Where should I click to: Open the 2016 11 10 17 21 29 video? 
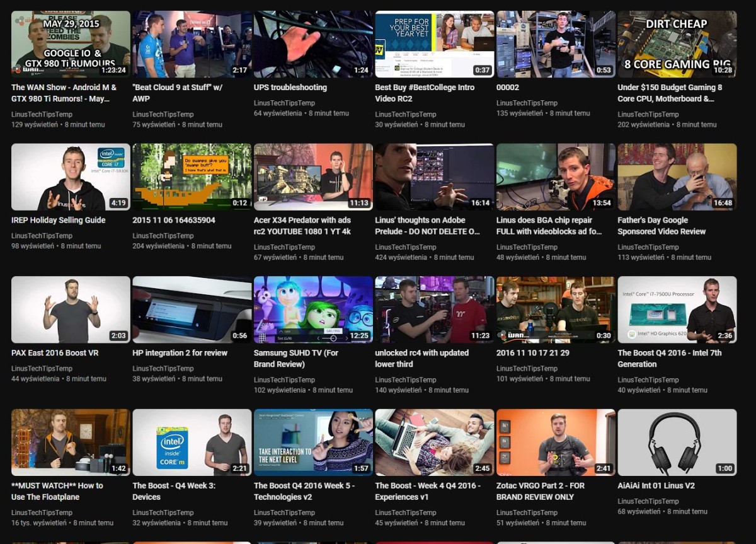pos(556,310)
